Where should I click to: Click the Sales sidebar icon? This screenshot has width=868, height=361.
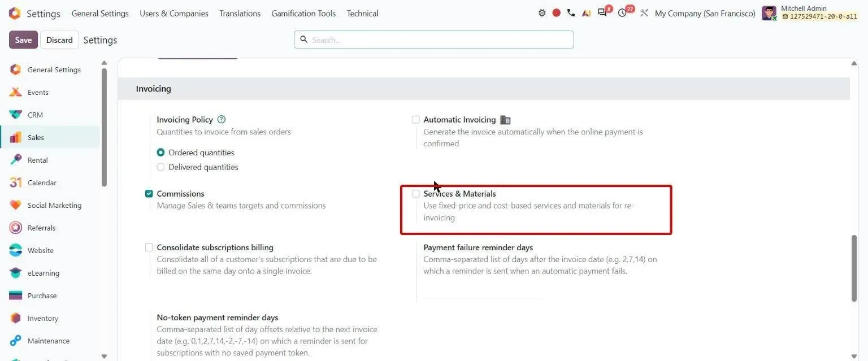pyautogui.click(x=16, y=137)
